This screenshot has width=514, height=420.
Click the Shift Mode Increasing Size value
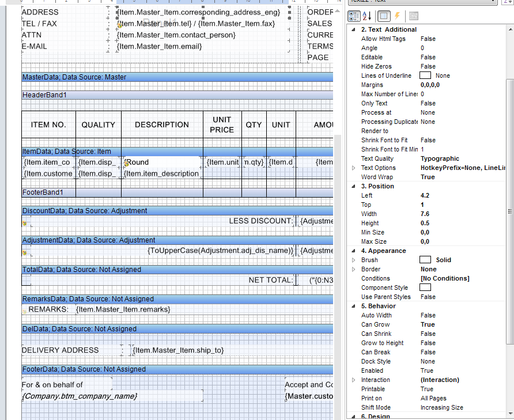click(x=441, y=407)
